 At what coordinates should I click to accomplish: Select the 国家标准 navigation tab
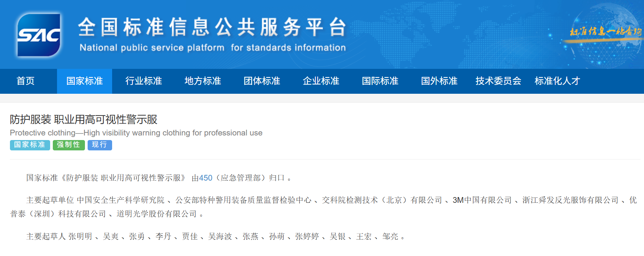[85, 81]
